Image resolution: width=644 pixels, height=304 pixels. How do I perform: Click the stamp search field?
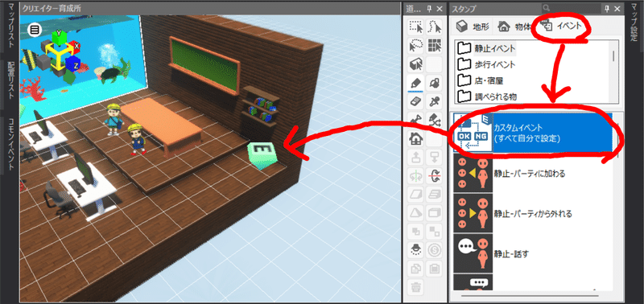point(571,8)
